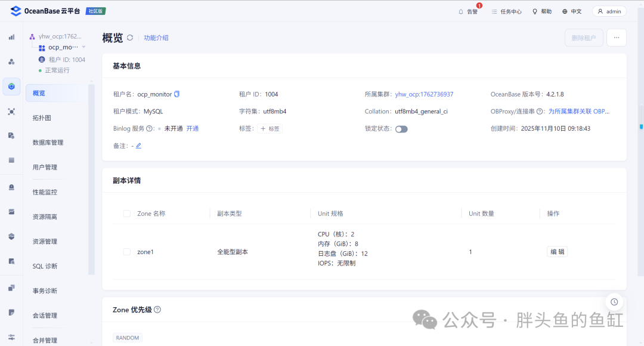Open the 帮助 help menu
The width and height of the screenshot is (644, 346).
(542, 11)
